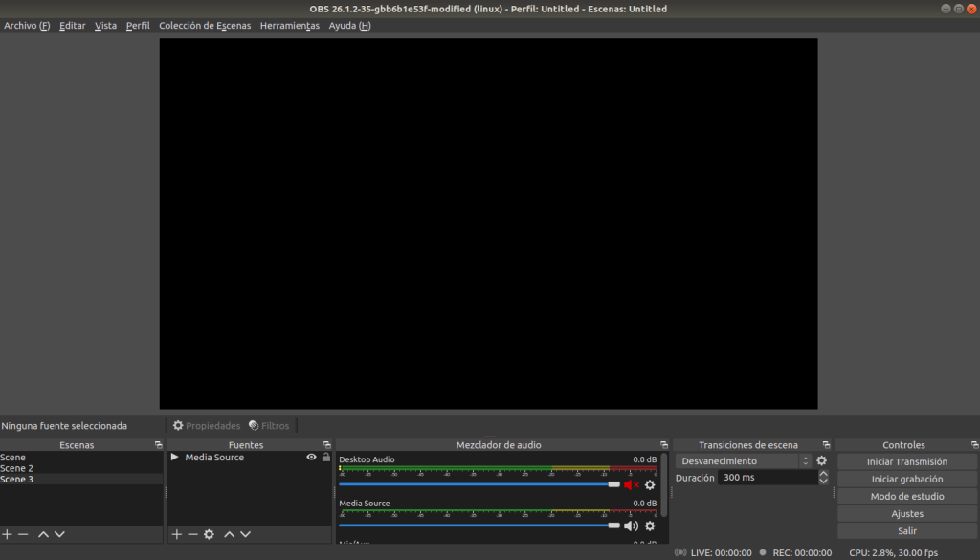Click the "REC: 00:00:00" status text
The image size is (980, 560).
coord(802,553)
